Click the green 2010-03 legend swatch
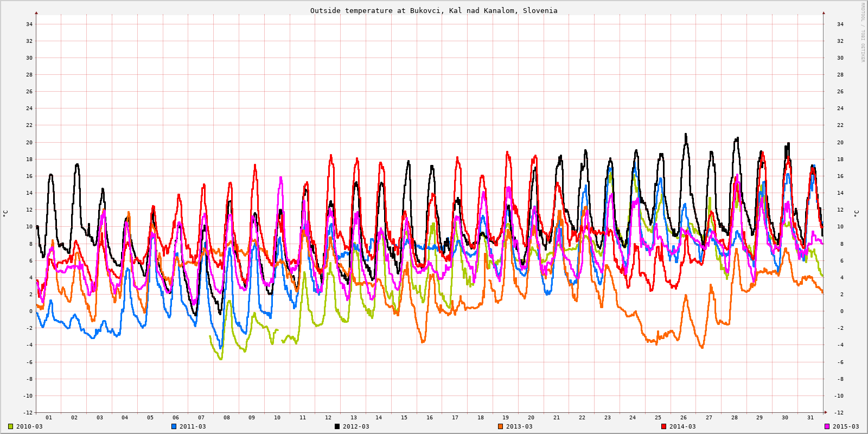Screen dimensions: 868x434 point(10,426)
